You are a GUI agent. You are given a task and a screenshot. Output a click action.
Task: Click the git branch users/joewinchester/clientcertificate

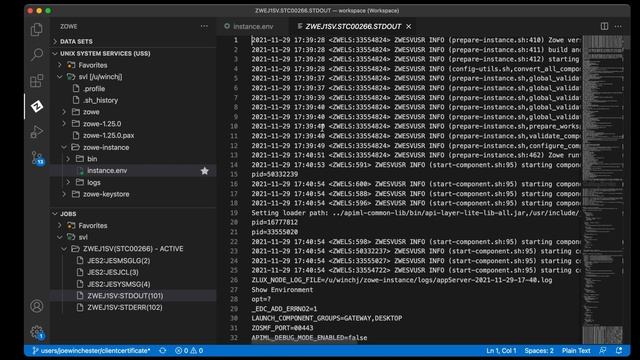[91, 351]
